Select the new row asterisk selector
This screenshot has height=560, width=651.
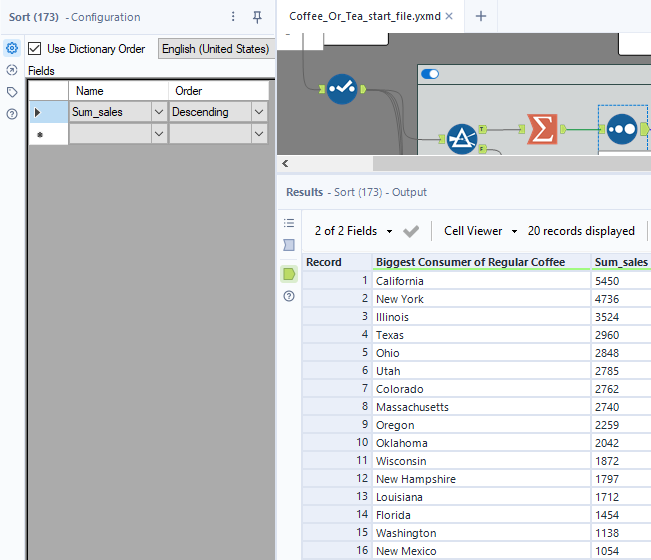(49, 134)
